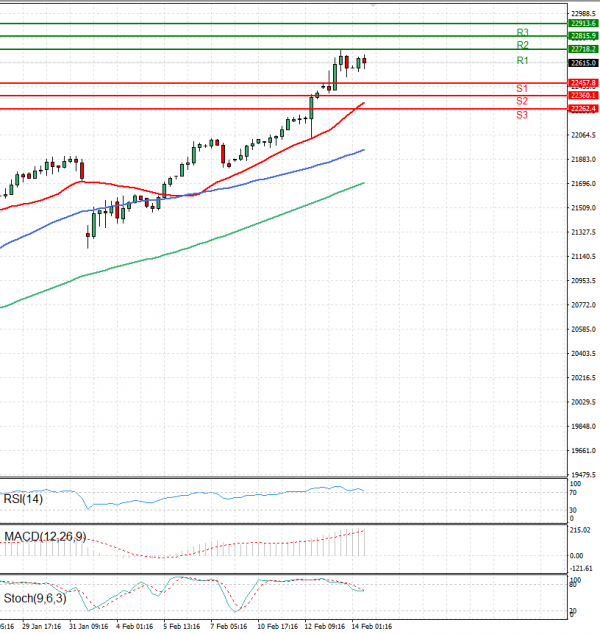Click the 20953.5 price axis value
This screenshot has height=634, width=600.
(x=583, y=281)
